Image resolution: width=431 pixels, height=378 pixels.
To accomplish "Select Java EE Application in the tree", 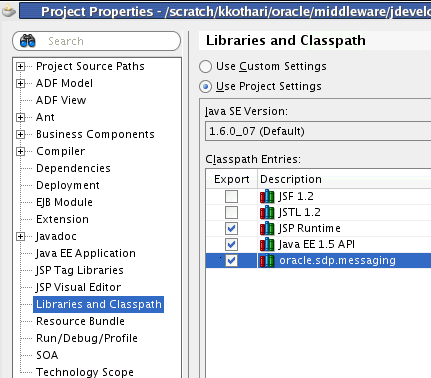I will 86,253.
